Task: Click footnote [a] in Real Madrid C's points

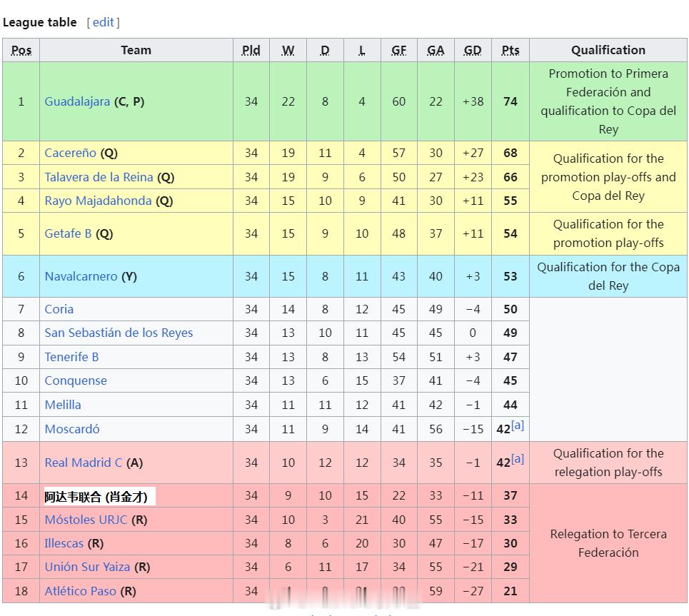Action: 517,459
